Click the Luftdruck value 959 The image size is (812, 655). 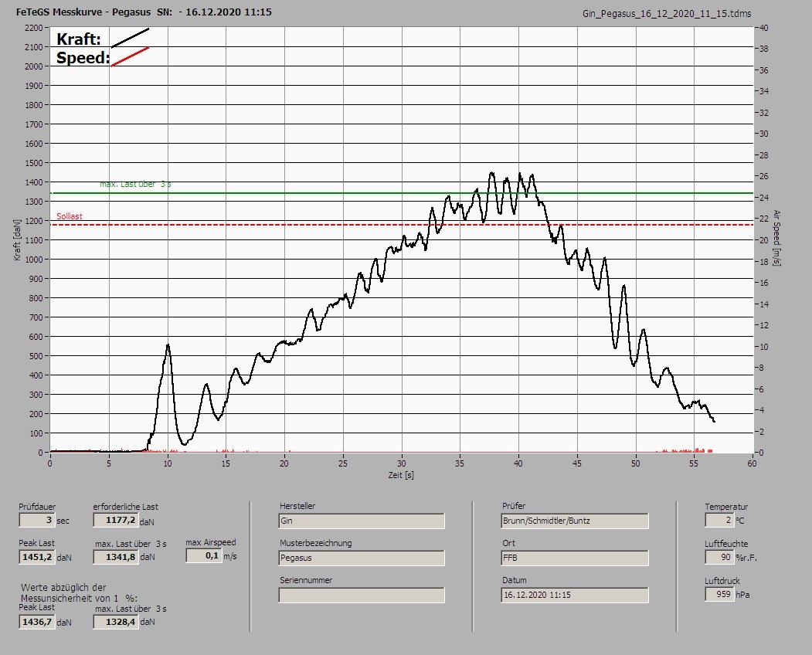tap(719, 594)
